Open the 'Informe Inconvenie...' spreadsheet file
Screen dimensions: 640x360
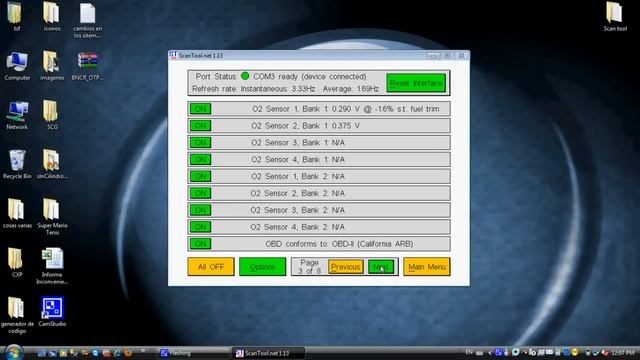click(x=52, y=266)
